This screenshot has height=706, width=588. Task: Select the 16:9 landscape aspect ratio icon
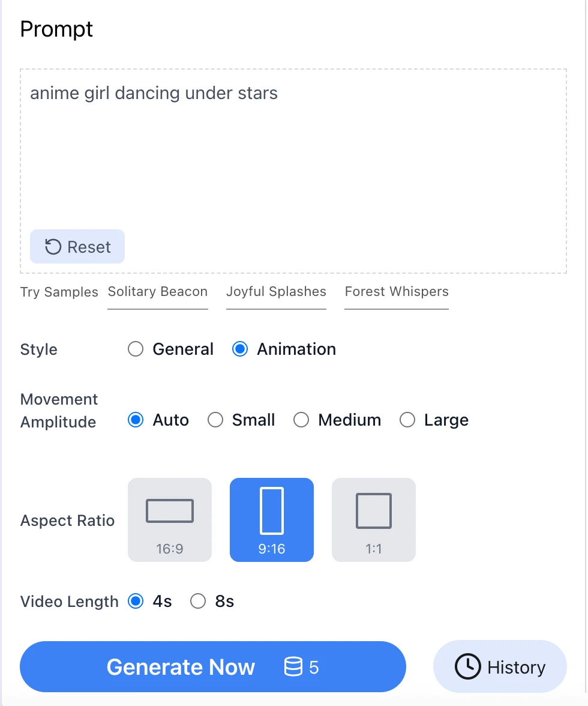(170, 520)
